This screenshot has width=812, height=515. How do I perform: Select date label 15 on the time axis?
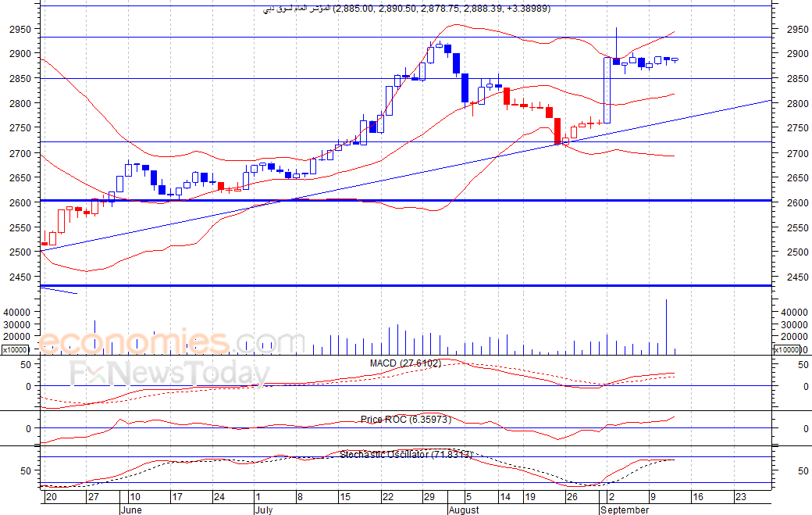click(345, 497)
